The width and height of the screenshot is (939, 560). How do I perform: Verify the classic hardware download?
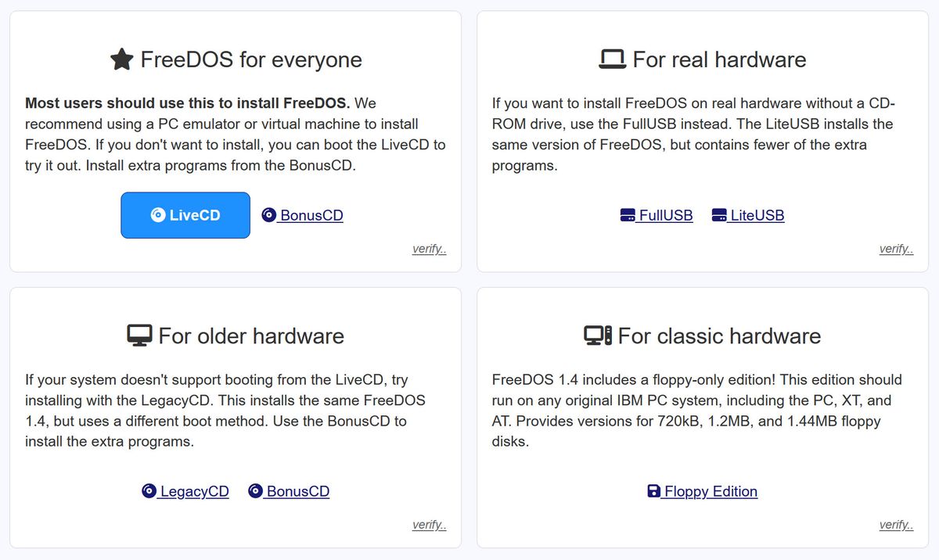[x=897, y=524]
